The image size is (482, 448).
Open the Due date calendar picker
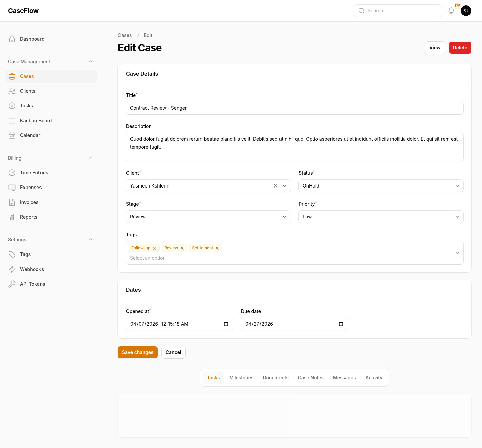coord(341,324)
